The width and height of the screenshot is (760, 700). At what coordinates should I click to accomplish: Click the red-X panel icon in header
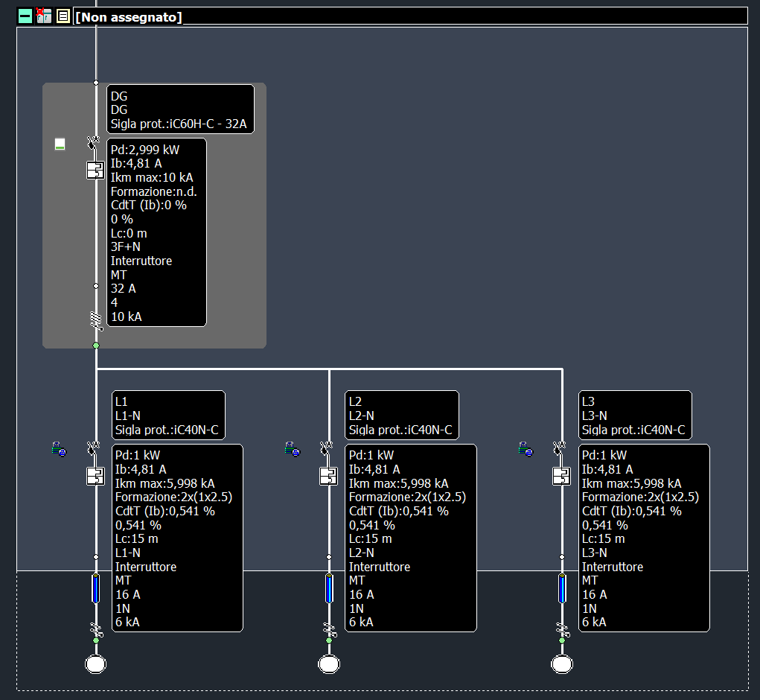pyautogui.click(x=44, y=16)
